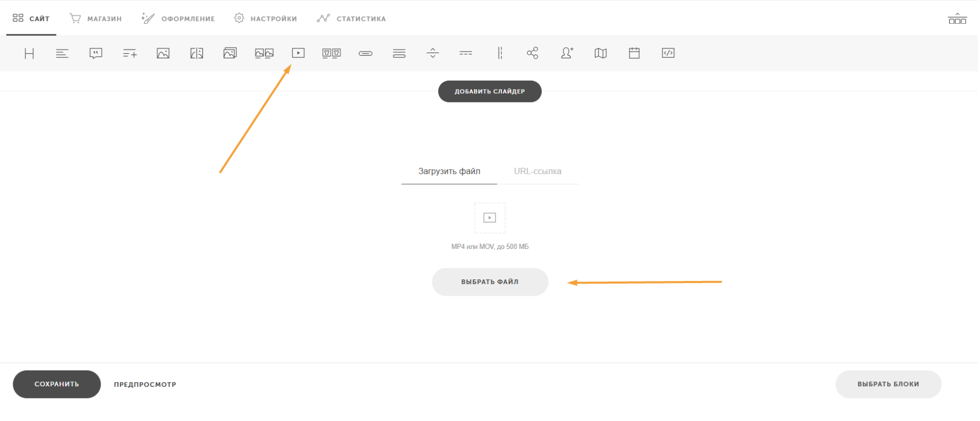Open the Магазин section
This screenshot has width=980, height=421.
click(x=95, y=18)
